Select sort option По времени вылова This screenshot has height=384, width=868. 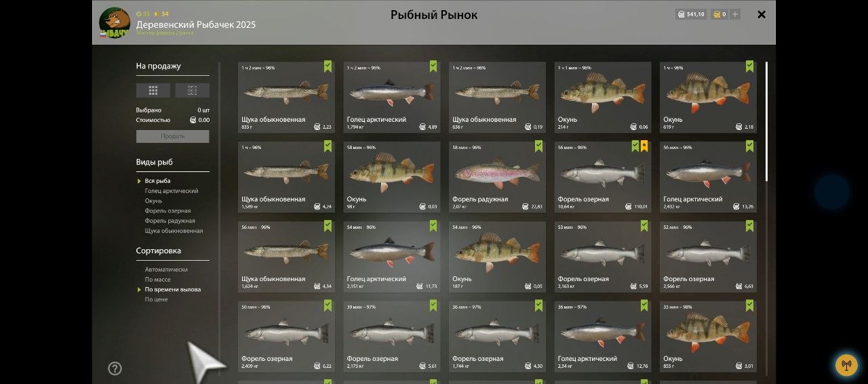(172, 290)
